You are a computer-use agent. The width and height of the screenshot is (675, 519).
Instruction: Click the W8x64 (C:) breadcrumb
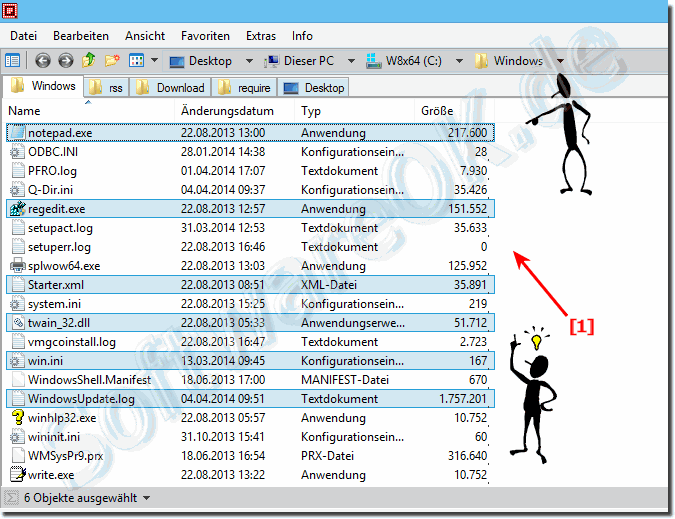pyautogui.click(x=404, y=61)
